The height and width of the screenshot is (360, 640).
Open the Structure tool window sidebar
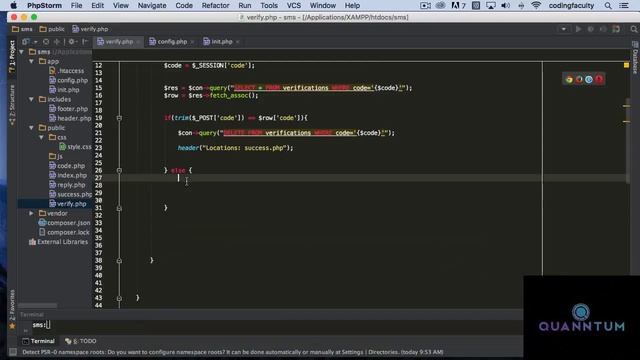click(x=12, y=105)
